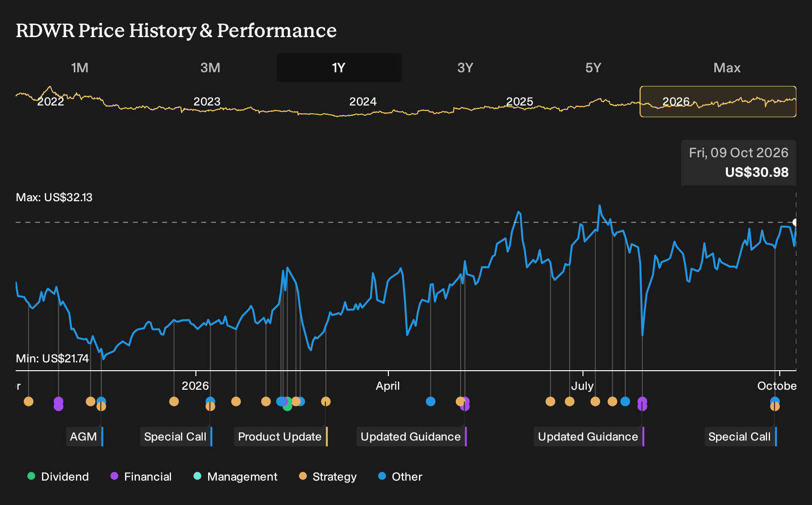
Task: Select the blue event dot above AGM
Action: click(x=101, y=401)
